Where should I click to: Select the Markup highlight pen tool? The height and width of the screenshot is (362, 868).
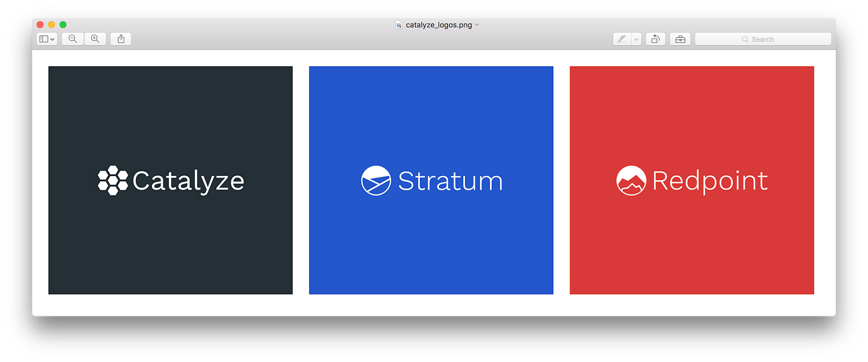[622, 39]
